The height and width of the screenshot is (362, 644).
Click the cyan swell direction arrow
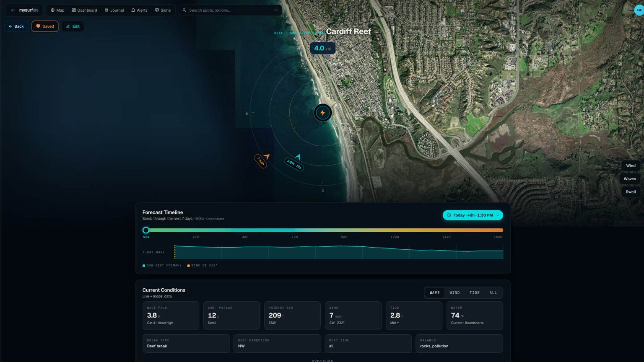(x=298, y=157)
